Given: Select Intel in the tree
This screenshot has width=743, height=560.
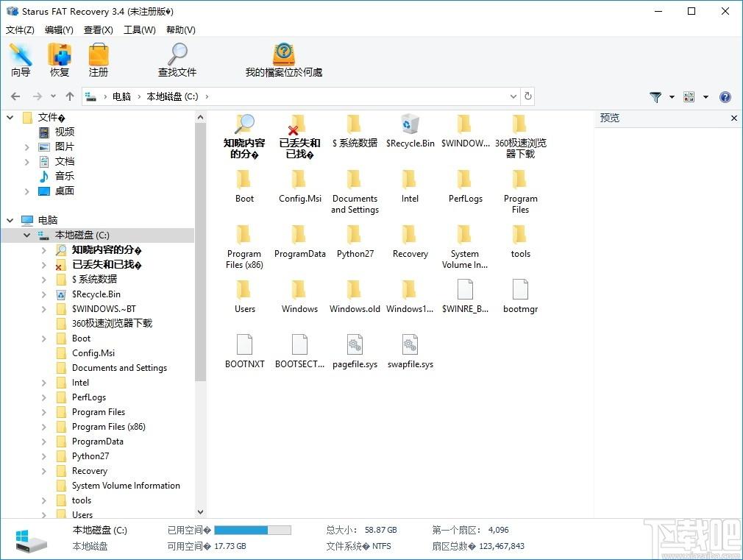Looking at the screenshot, I should click(81, 383).
